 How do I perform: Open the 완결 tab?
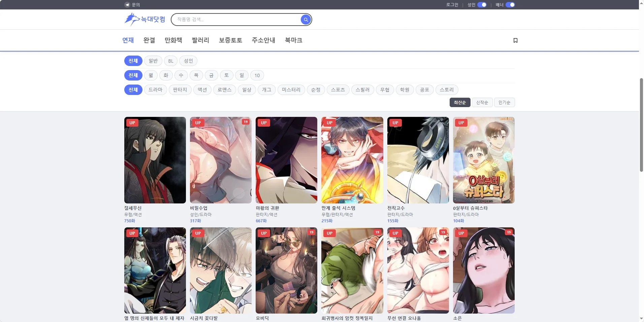click(x=149, y=40)
